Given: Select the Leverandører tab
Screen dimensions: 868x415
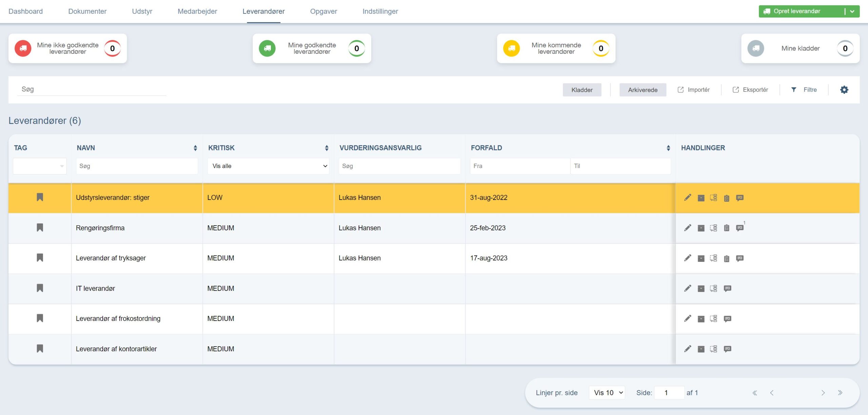Looking at the screenshot, I should (263, 12).
